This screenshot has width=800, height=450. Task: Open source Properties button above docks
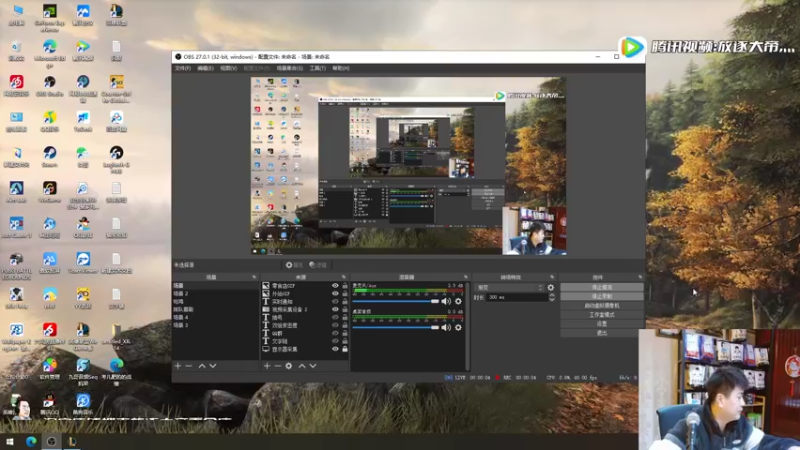click(294, 265)
